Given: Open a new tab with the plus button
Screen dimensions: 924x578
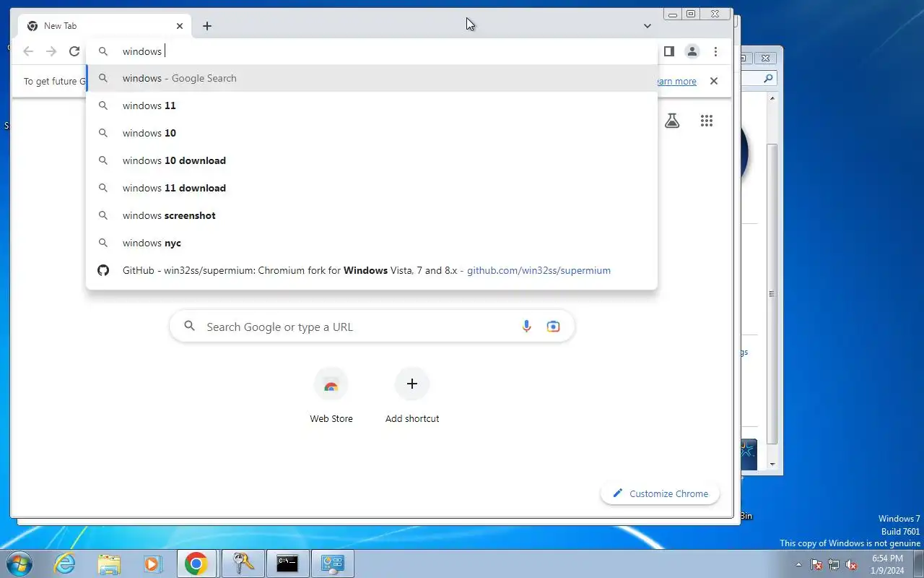Looking at the screenshot, I should 207,26.
